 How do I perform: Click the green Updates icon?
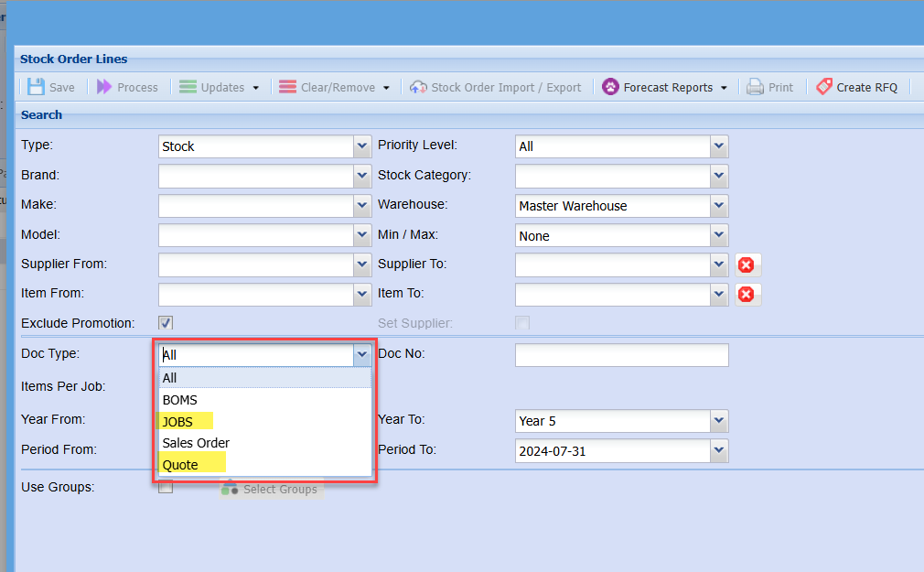point(188,87)
